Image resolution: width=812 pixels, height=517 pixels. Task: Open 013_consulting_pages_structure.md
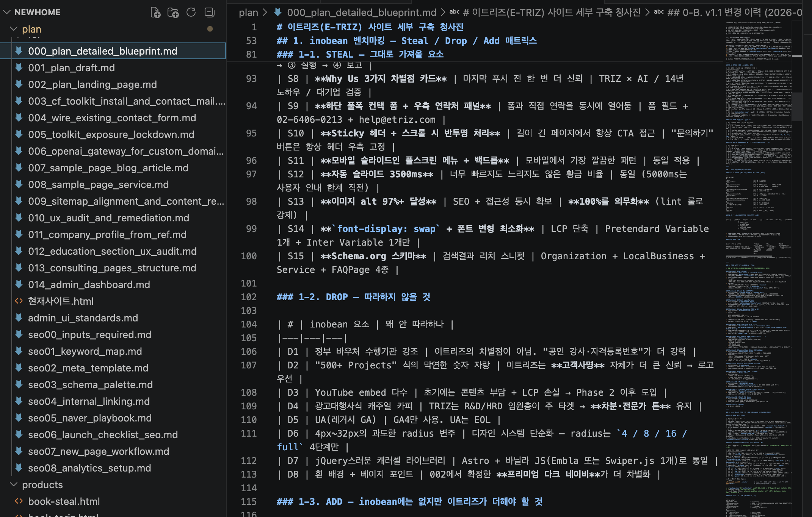[x=112, y=268]
